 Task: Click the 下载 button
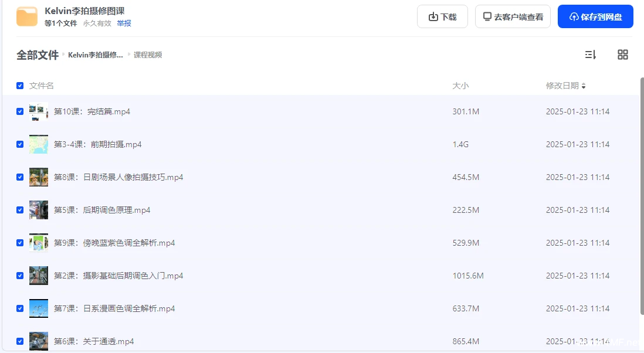coord(442,16)
